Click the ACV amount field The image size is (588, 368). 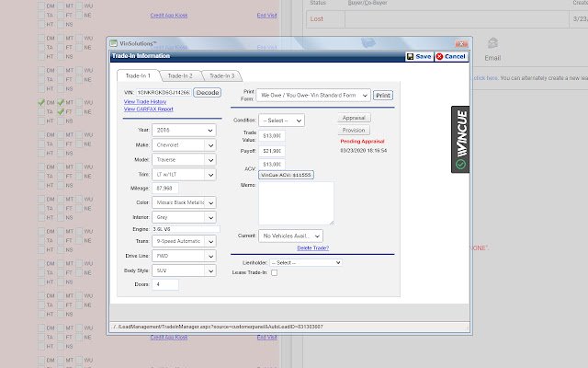pyautogui.click(x=272, y=164)
